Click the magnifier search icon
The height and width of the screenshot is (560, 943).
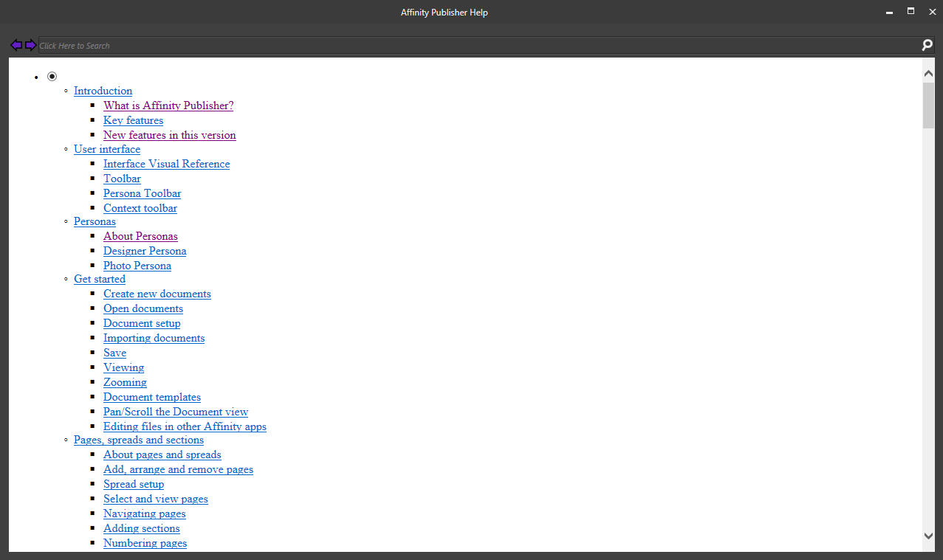point(927,45)
